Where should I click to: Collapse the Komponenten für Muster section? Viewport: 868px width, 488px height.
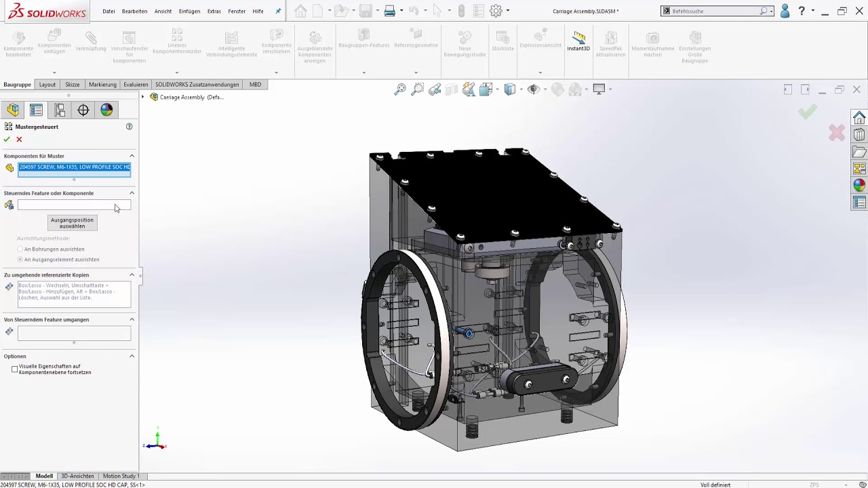tap(132, 156)
